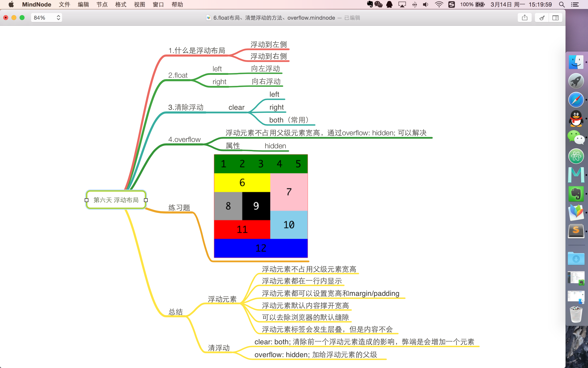This screenshot has height=368, width=588.
Task: Select node 可以去除浏览器的默认缝隙
Action: pos(305,317)
